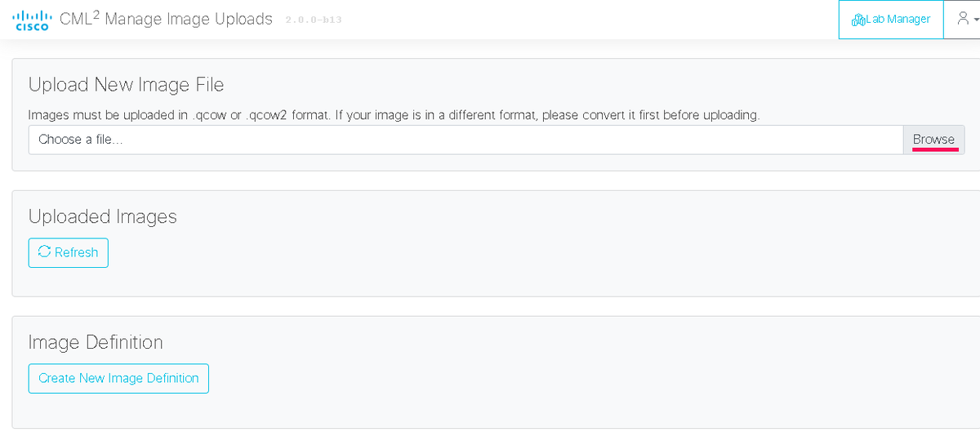Click the circular arrows Refresh icon
The height and width of the screenshot is (432, 980).
click(x=45, y=252)
